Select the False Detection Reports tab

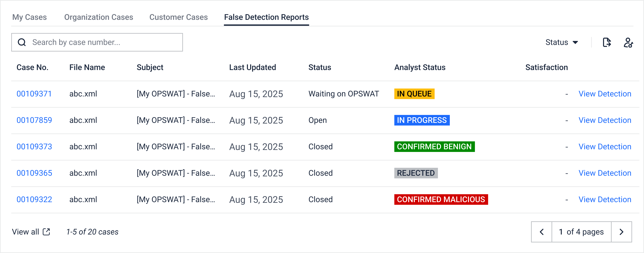[266, 17]
